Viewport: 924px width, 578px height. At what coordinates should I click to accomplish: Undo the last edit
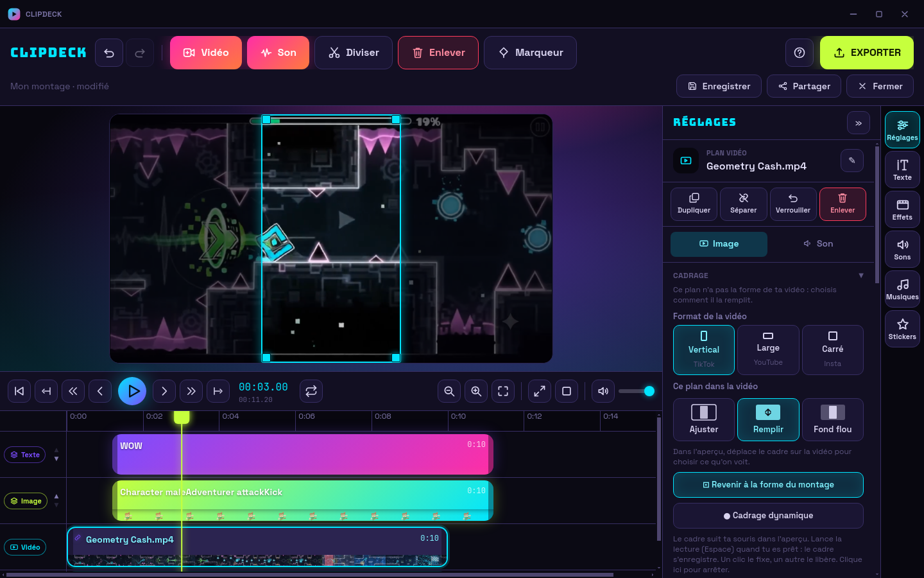109,53
